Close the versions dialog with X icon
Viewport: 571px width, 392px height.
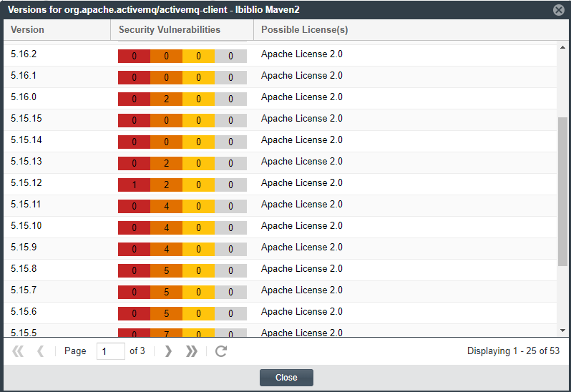click(x=558, y=9)
